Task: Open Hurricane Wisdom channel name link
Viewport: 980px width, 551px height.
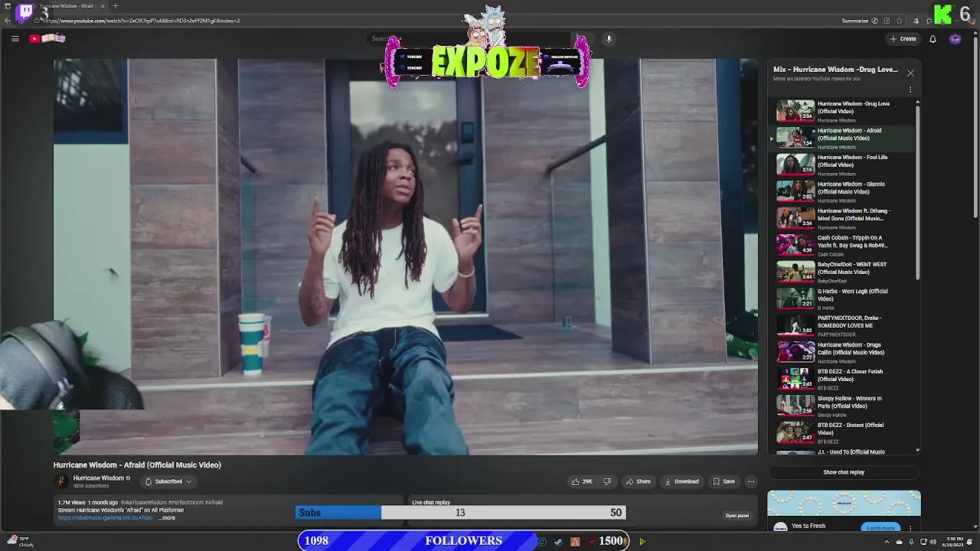Action: [x=98, y=478]
